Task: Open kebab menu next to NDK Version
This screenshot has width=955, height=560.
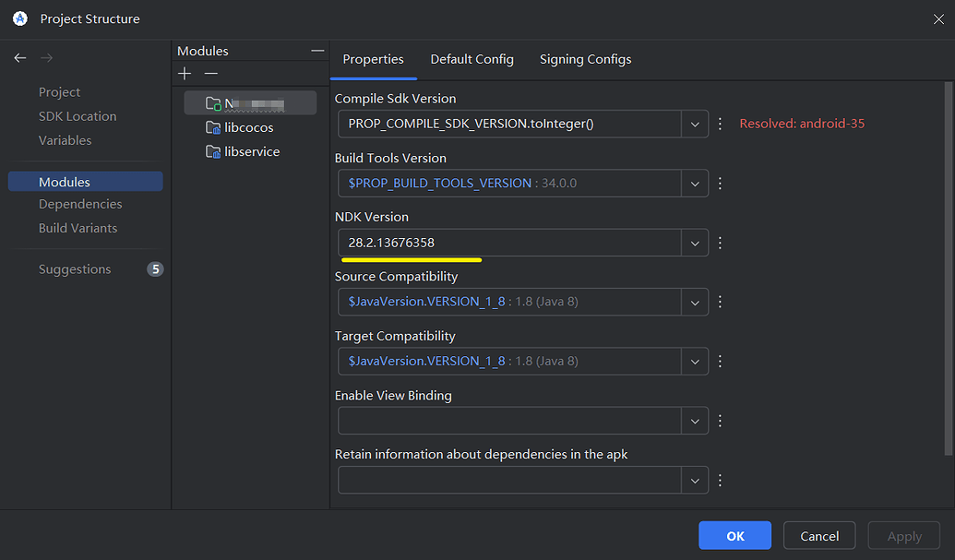Action: pos(720,243)
